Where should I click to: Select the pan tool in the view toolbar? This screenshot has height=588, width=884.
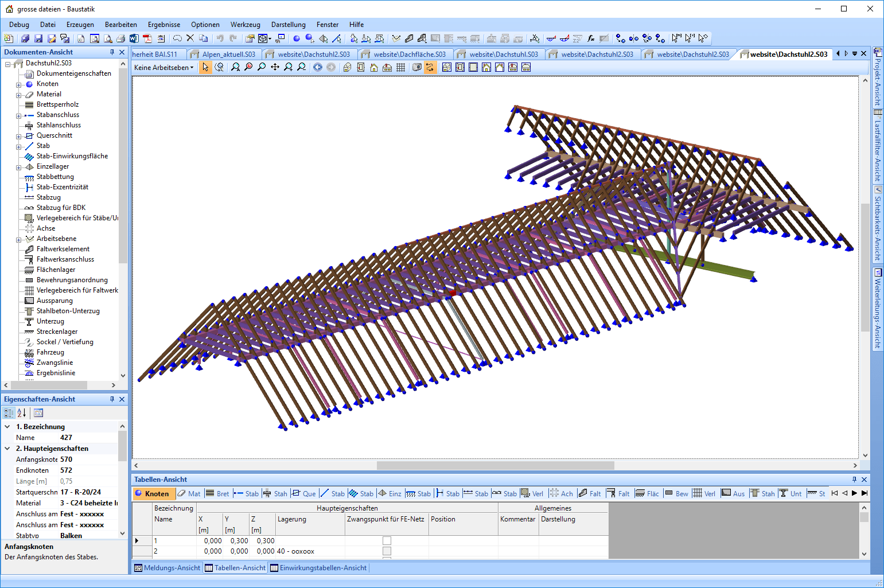tap(275, 67)
